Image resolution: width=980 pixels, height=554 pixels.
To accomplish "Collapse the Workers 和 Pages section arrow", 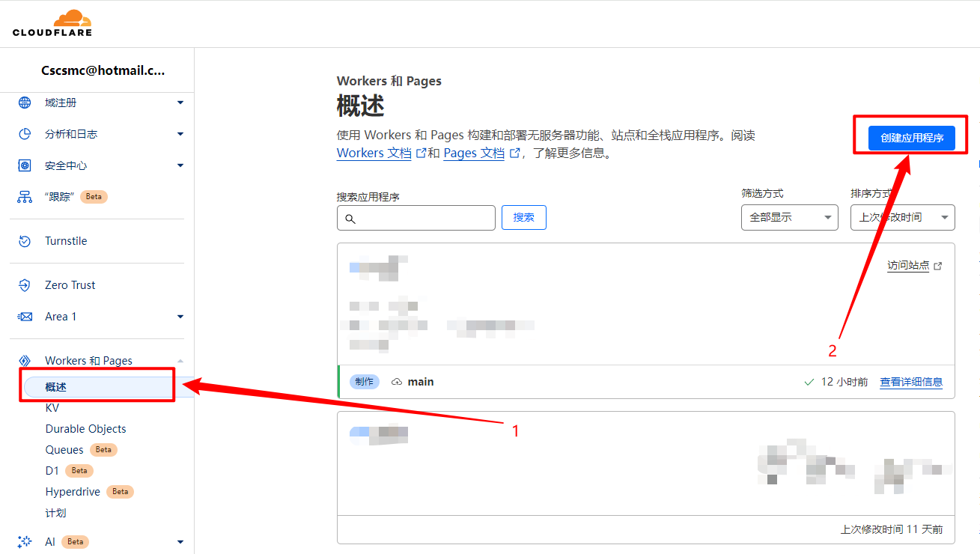I will 180,361.
